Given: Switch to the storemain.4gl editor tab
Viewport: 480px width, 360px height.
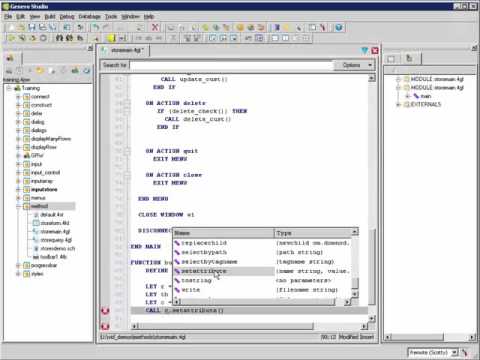Looking at the screenshot, I should point(125,50).
